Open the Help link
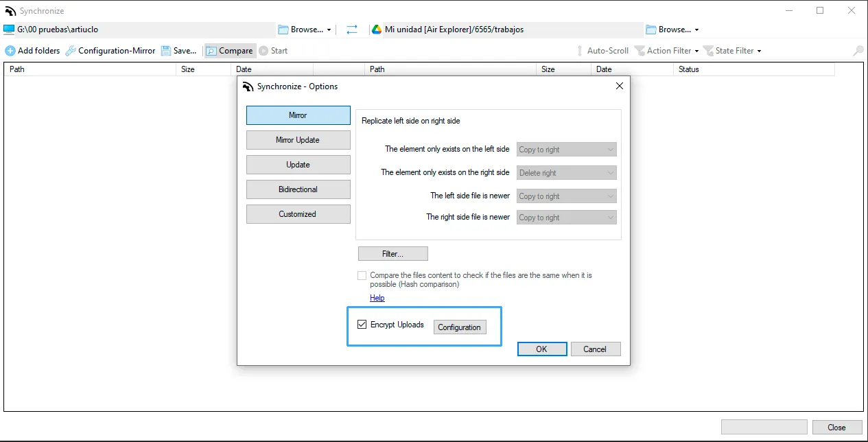This screenshot has height=442, width=868. coord(377,298)
